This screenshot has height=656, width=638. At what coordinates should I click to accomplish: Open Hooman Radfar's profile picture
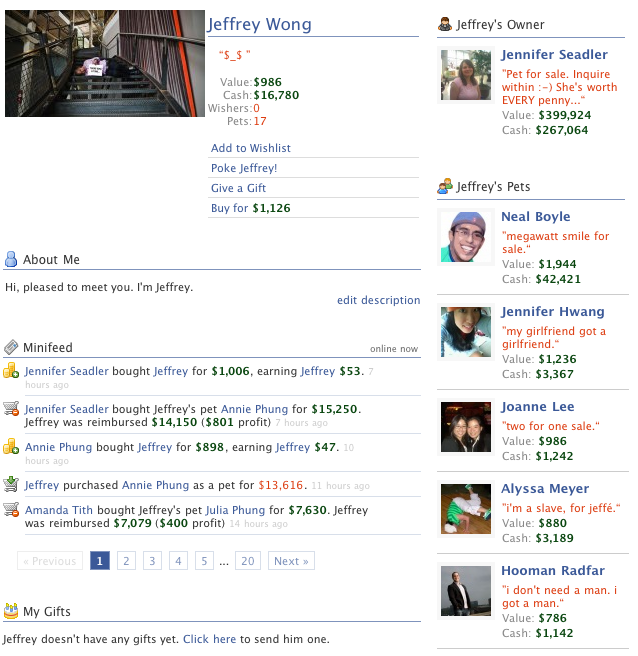(x=466, y=591)
